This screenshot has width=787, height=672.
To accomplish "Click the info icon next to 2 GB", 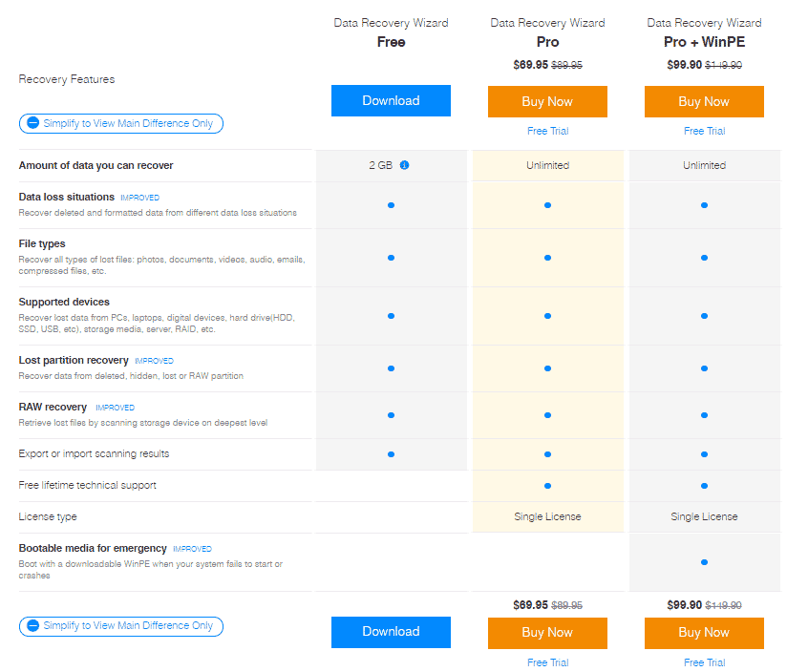I will coord(404,165).
